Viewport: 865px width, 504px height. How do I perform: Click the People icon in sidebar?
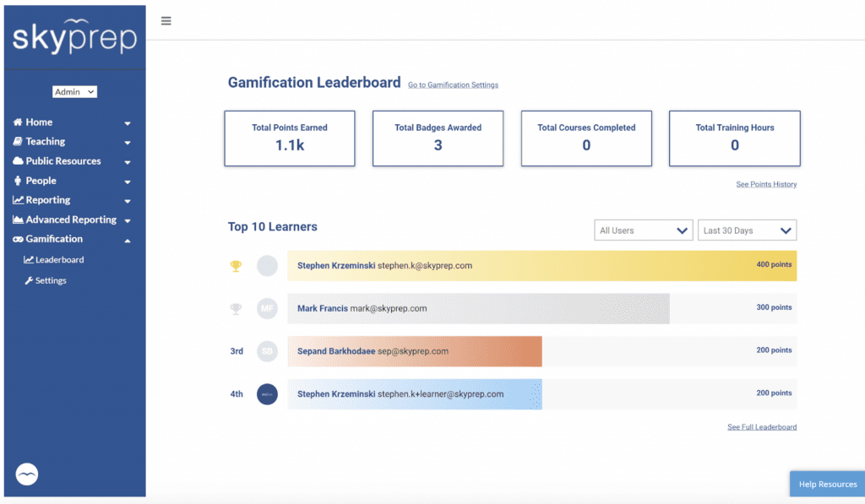tap(17, 180)
